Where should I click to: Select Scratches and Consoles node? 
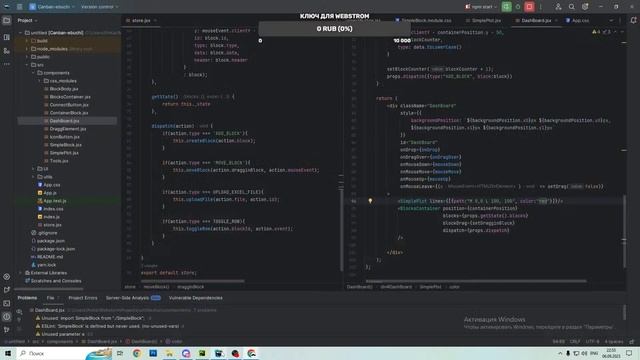tap(53, 281)
